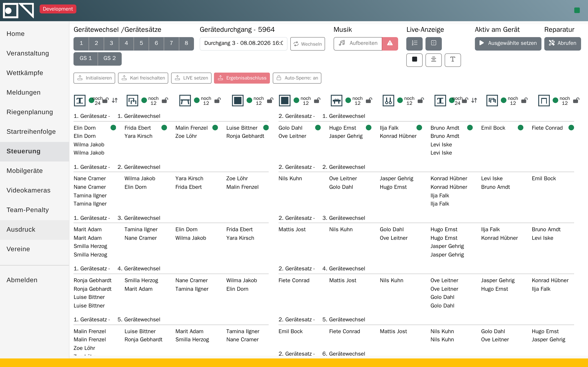The width and height of the screenshot is (588, 367).
Task: Click Ausgewählte setzen button
Action: pyautogui.click(x=508, y=43)
